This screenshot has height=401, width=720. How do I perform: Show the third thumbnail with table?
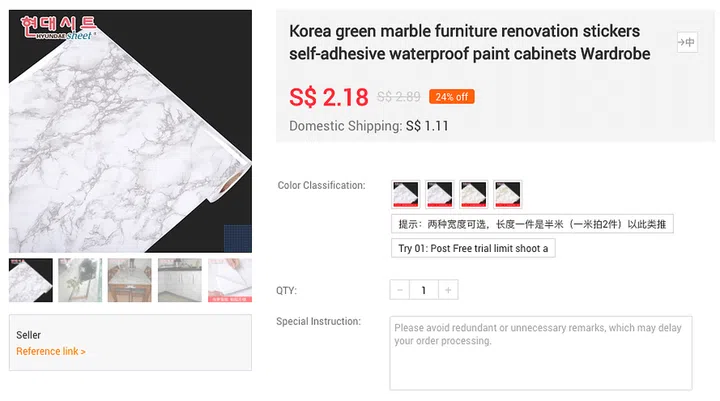tap(130, 280)
